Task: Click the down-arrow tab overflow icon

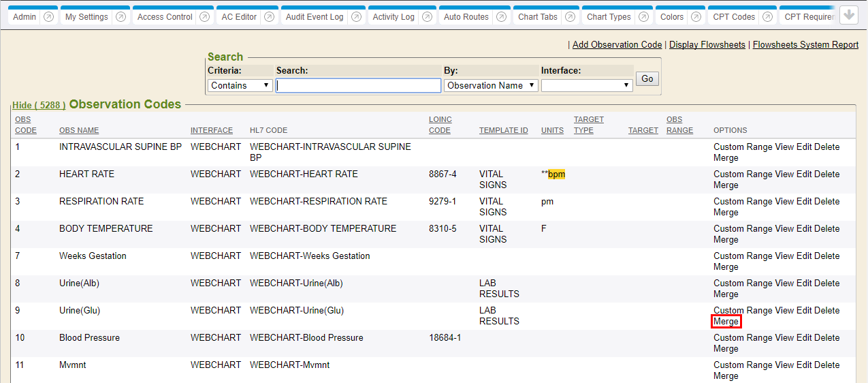Action: pos(848,15)
